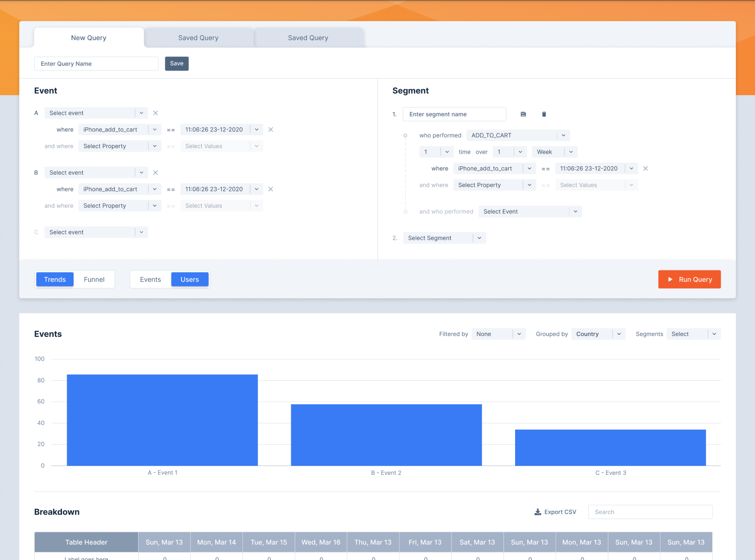This screenshot has height=560, width=755.
Task: Open Event A Select Property dropdown
Action: (120, 147)
